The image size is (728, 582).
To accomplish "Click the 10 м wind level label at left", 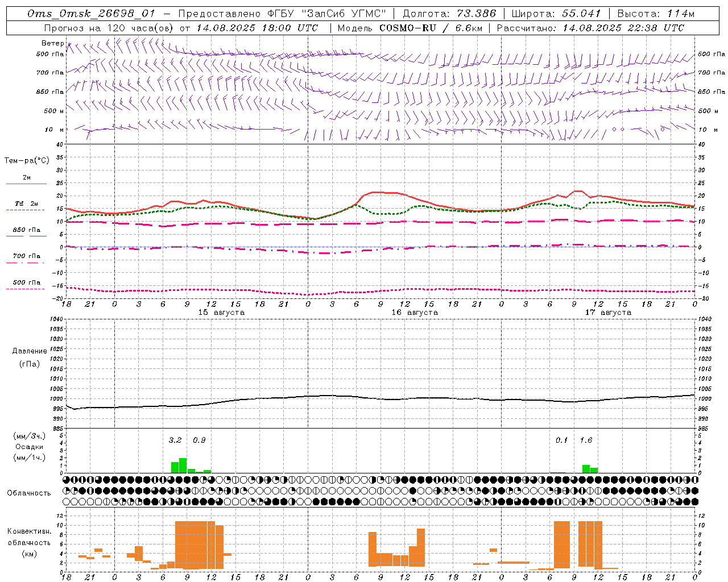I will click(54, 130).
